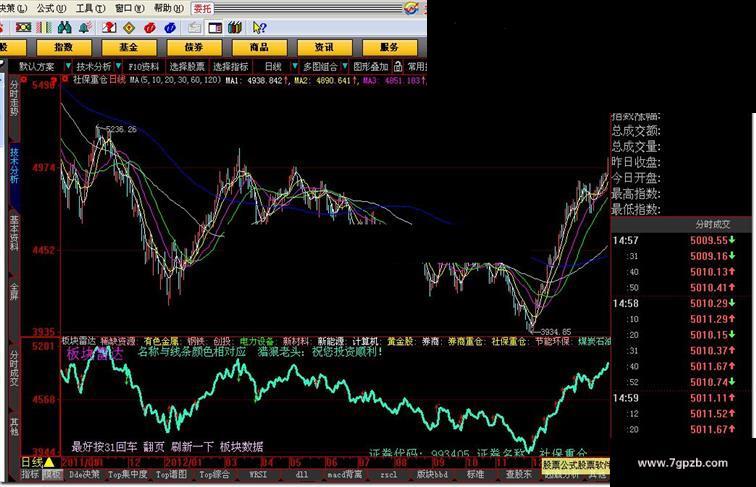Click the red chart toolbar icon
The width and height of the screenshot is (756, 487).
(x=109, y=27)
